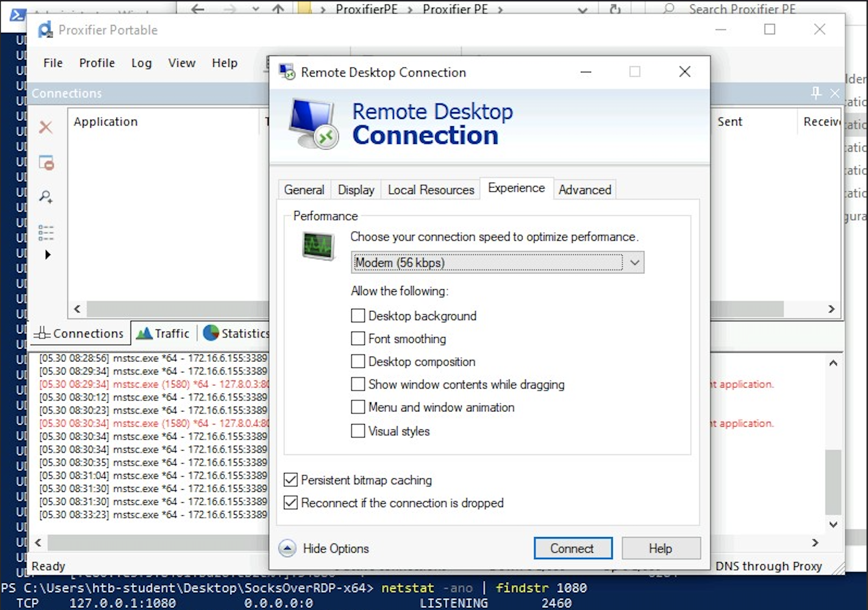Click the block connection window icon
The height and width of the screenshot is (610, 868).
pos(46,163)
